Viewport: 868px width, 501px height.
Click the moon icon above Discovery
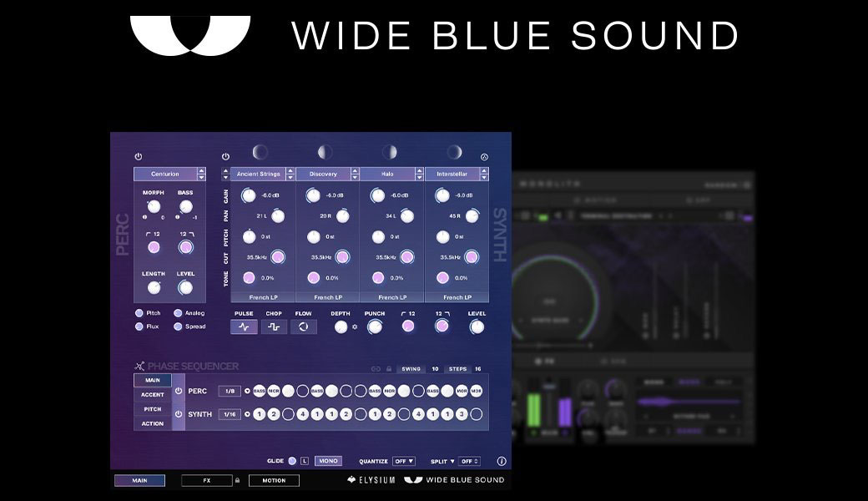pos(325,152)
